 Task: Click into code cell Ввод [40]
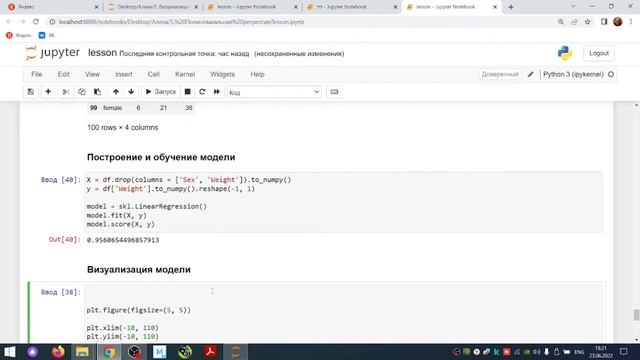tap(343, 202)
